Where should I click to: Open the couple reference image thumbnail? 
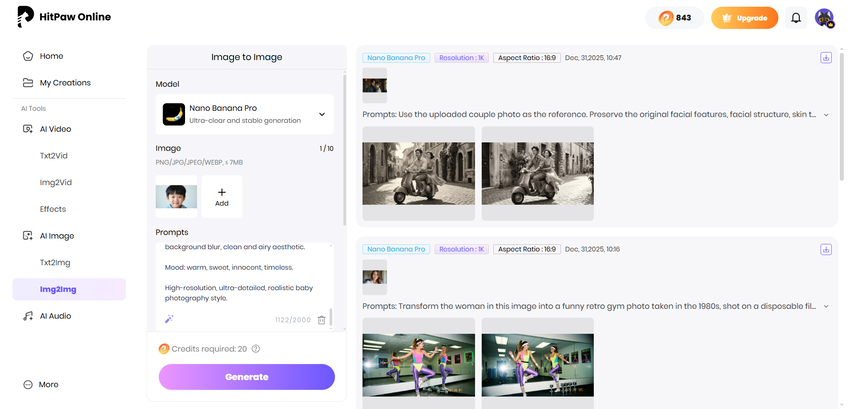tap(375, 86)
